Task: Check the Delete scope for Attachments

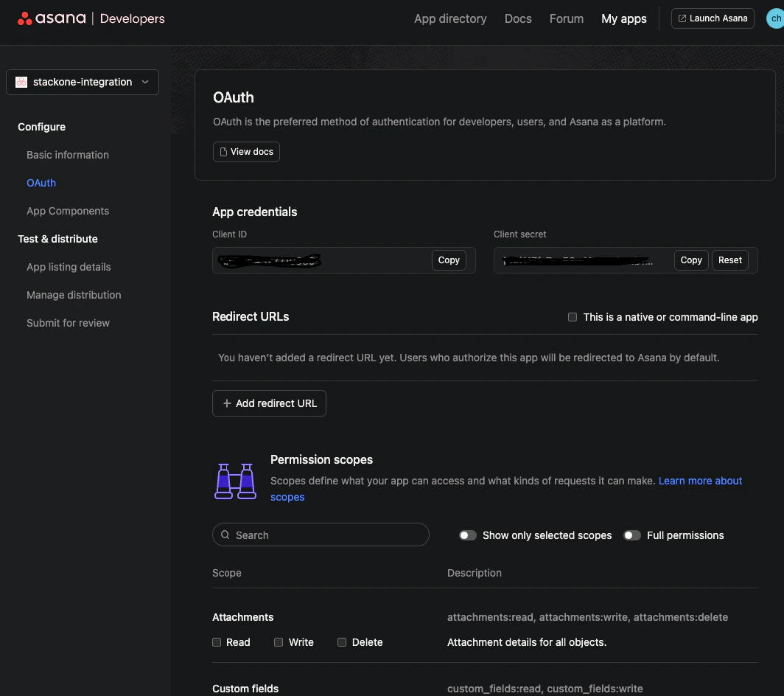Action: point(342,642)
